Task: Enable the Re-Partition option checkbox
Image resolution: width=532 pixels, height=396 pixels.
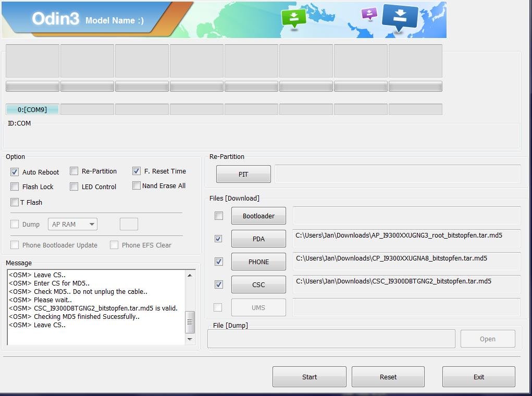Action: 74,171
